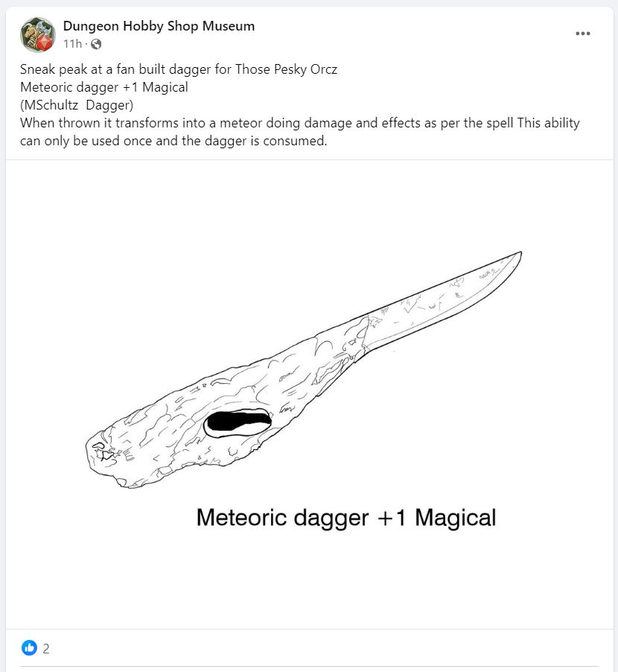The height and width of the screenshot is (672, 618).
Task: Click the image caption 'Meteoric dagger +1 Magical'
Action: [345, 517]
